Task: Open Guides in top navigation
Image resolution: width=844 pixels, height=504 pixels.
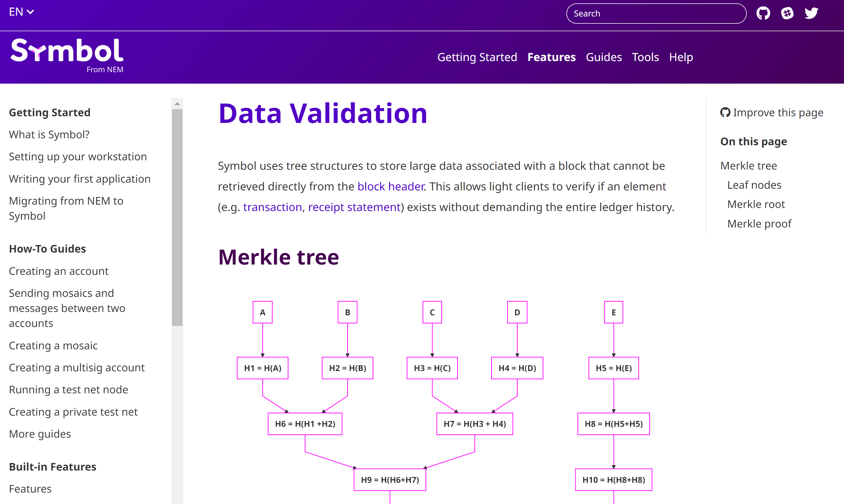Action: (x=604, y=57)
